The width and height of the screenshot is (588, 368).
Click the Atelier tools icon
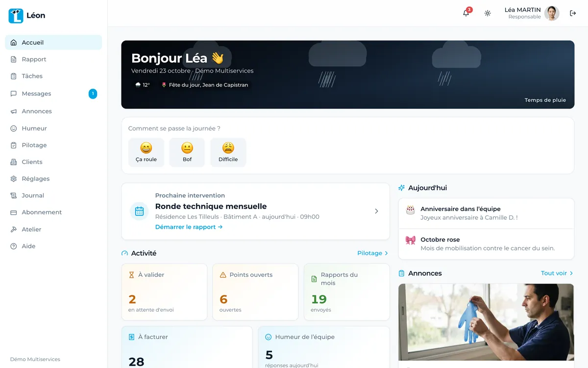pos(14,230)
